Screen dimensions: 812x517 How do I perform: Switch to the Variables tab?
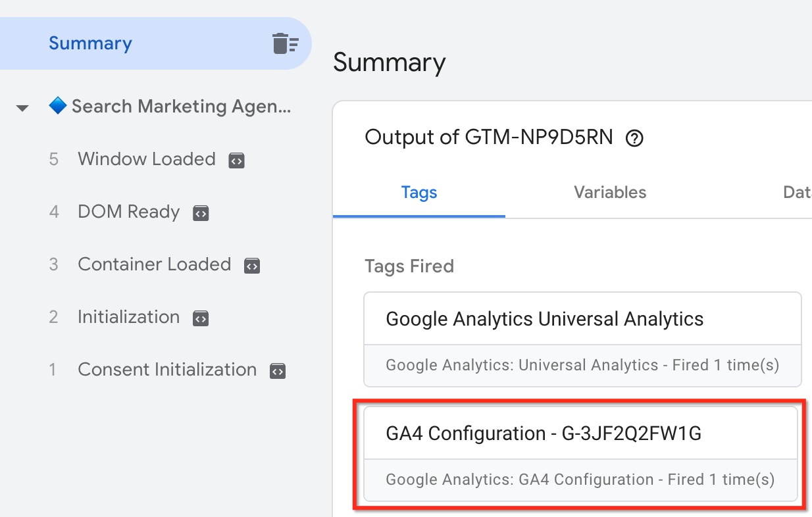click(610, 192)
